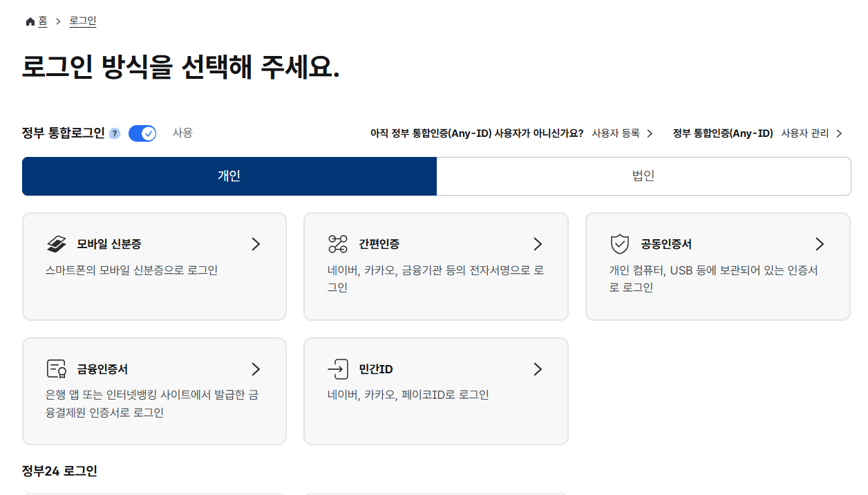Image resolution: width=868 pixels, height=495 pixels.
Task: Switch to the 법인 tab
Action: (643, 176)
